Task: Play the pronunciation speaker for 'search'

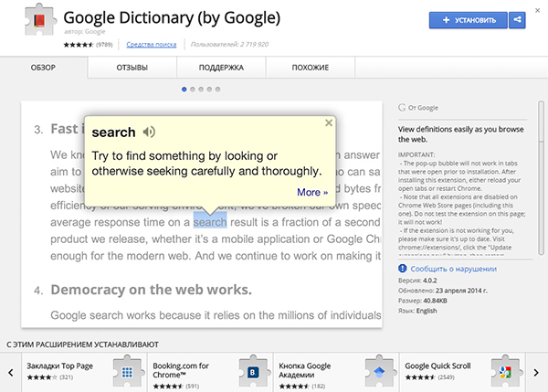Action: [149, 132]
